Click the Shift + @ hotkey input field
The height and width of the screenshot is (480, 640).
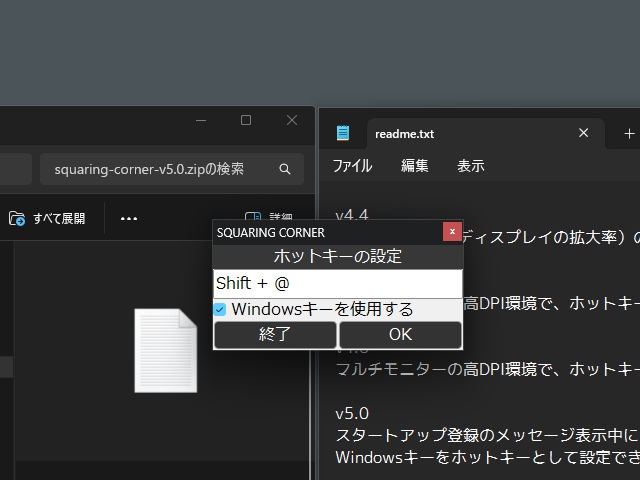click(x=338, y=283)
